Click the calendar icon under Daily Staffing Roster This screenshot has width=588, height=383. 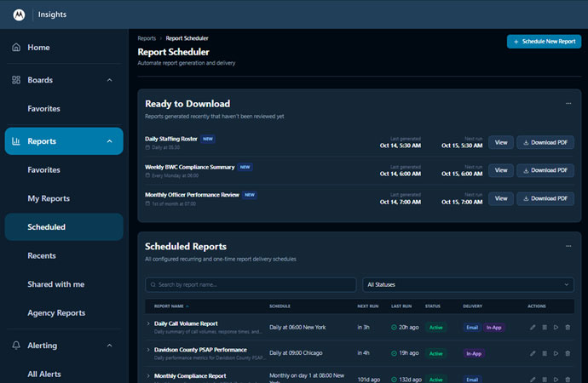point(147,147)
